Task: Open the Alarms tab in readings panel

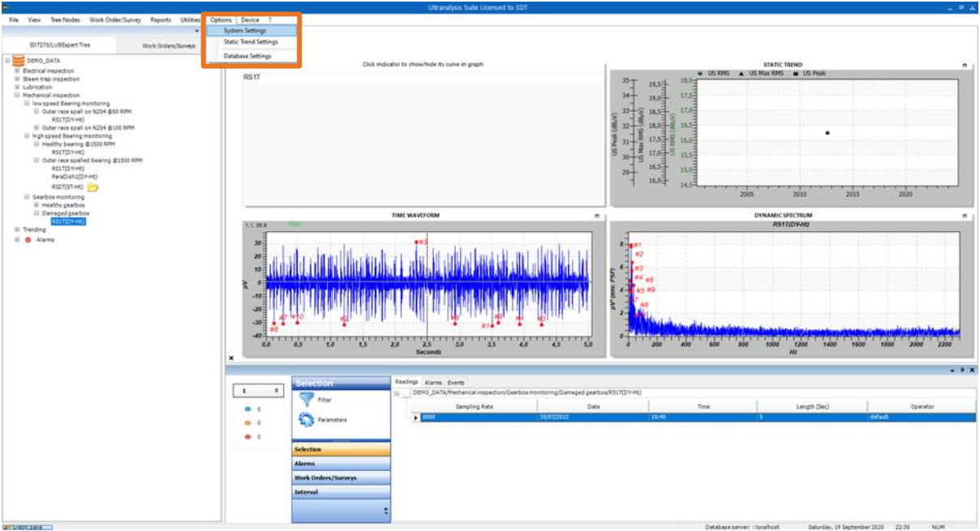Action: (432, 382)
